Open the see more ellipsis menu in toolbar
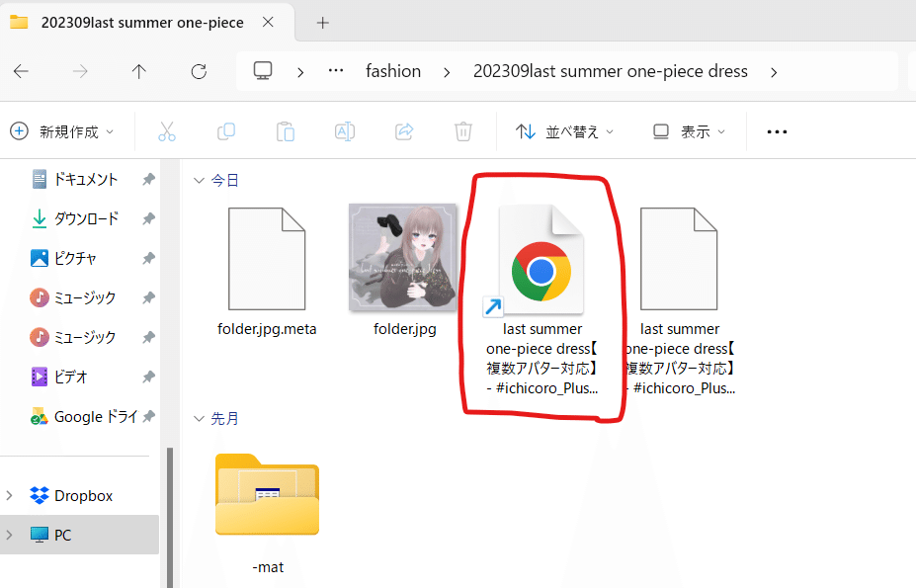 pyautogui.click(x=777, y=131)
